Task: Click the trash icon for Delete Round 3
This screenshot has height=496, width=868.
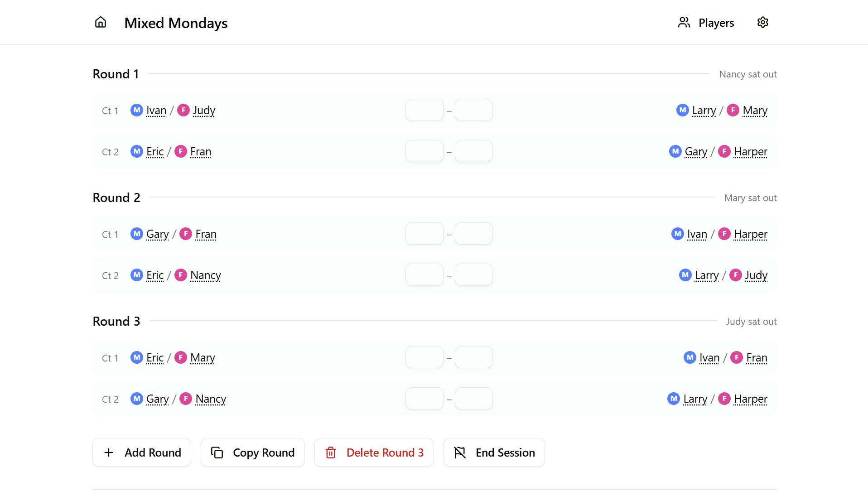Action: coord(331,453)
